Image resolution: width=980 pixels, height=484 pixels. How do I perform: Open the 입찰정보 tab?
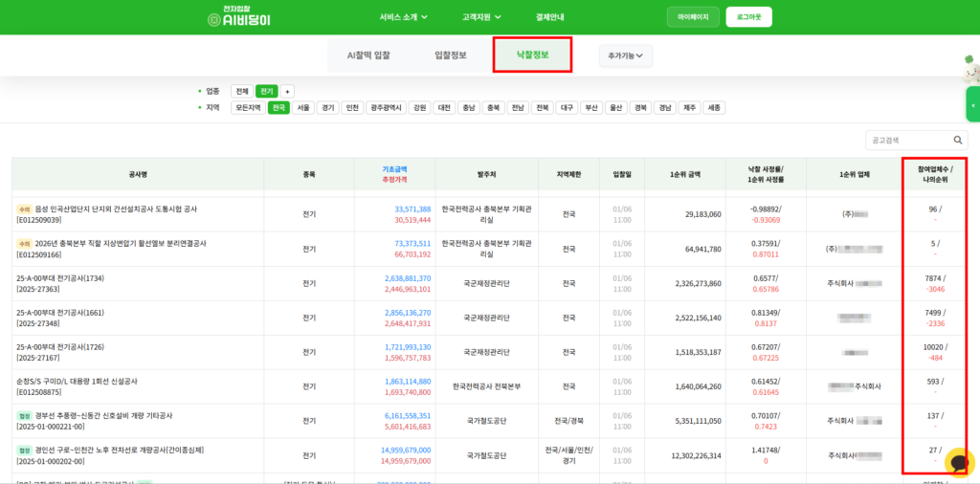click(x=451, y=55)
